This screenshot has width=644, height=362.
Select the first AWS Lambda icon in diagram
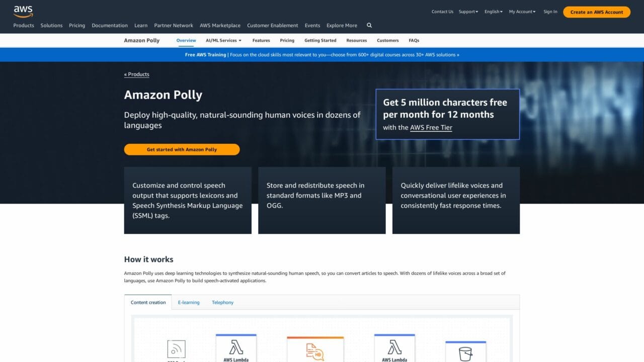pyautogui.click(x=236, y=347)
